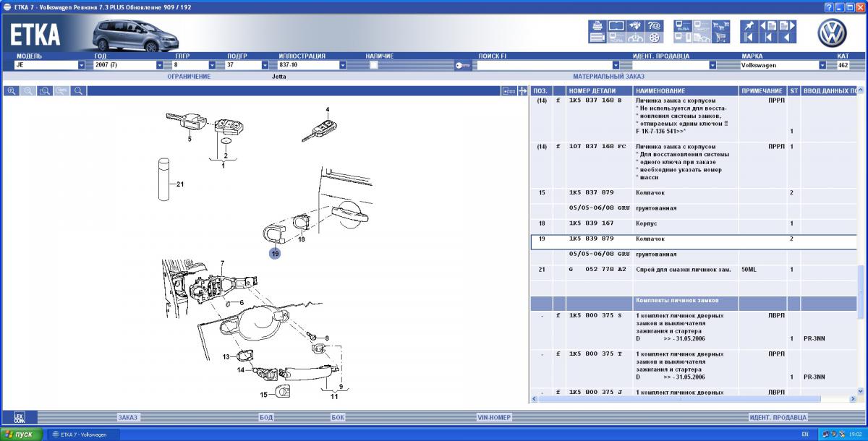Toggle the illustration layout icon
868x441 pixels.
pyautogui.click(x=509, y=91)
